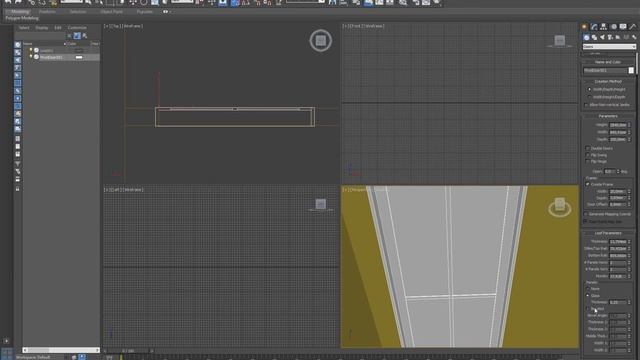This screenshot has width=640, height=360.
Task: Select the Shapes category icon
Action: click(x=594, y=37)
